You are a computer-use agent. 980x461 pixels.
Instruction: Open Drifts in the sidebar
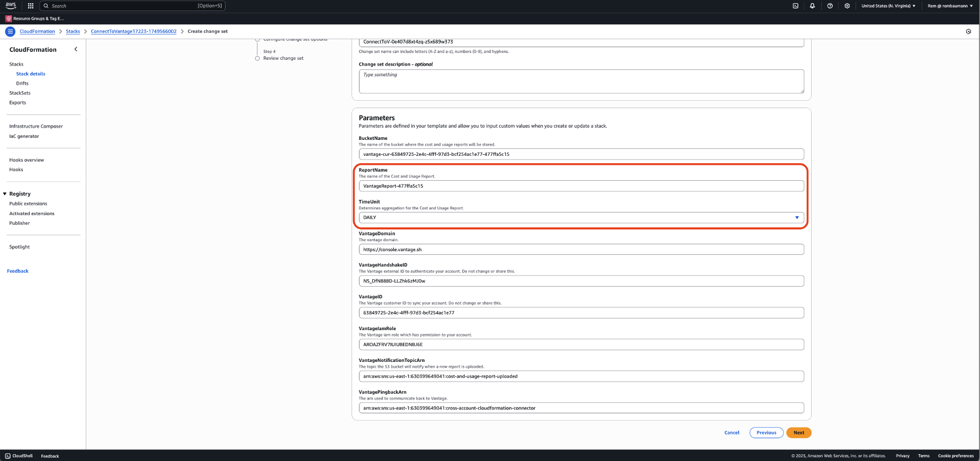pos(22,83)
